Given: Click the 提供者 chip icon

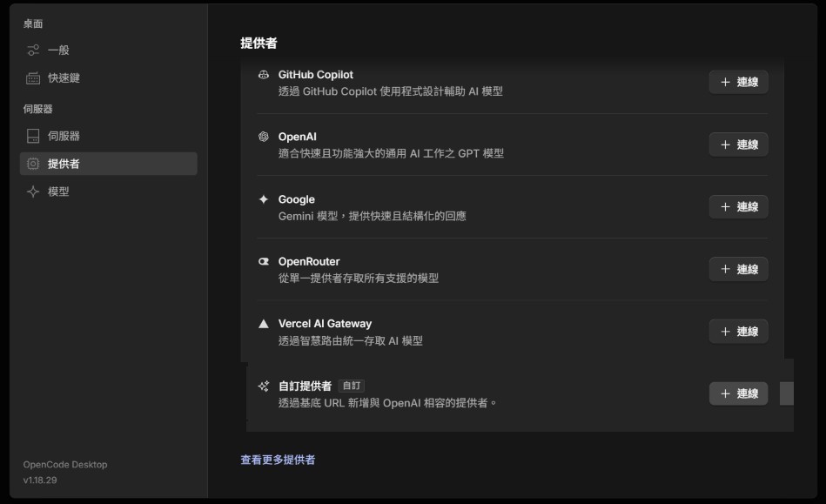Looking at the screenshot, I should tap(33, 164).
